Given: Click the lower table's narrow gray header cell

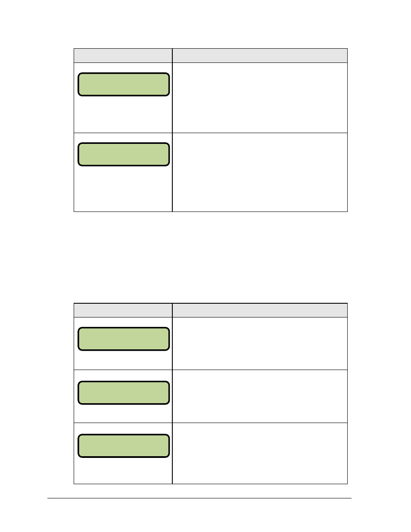Looking at the screenshot, I should (123, 310).
